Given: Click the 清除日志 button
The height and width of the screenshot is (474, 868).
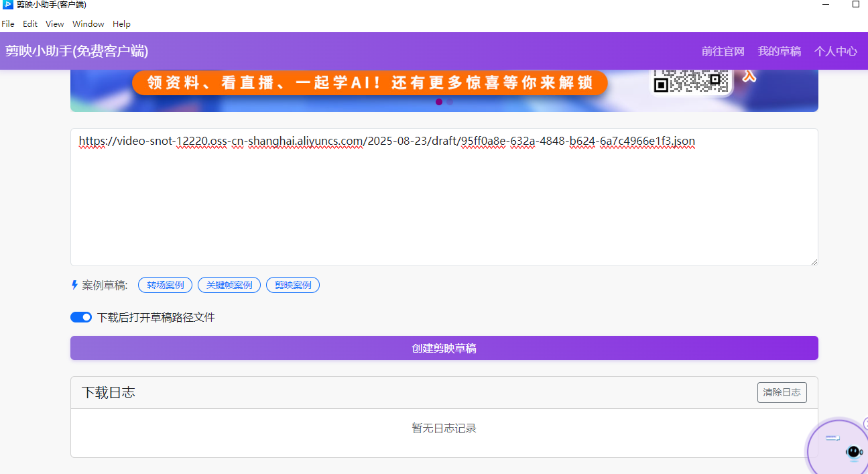Looking at the screenshot, I should click(782, 392).
